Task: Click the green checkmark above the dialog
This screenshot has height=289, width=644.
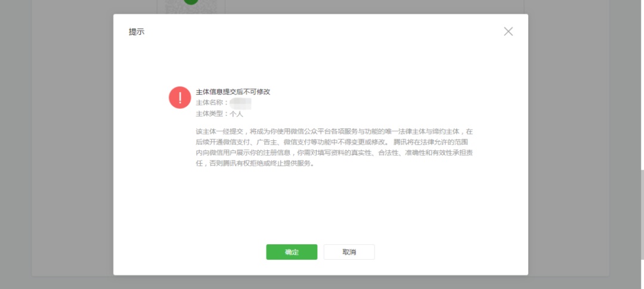Action: 191,2
